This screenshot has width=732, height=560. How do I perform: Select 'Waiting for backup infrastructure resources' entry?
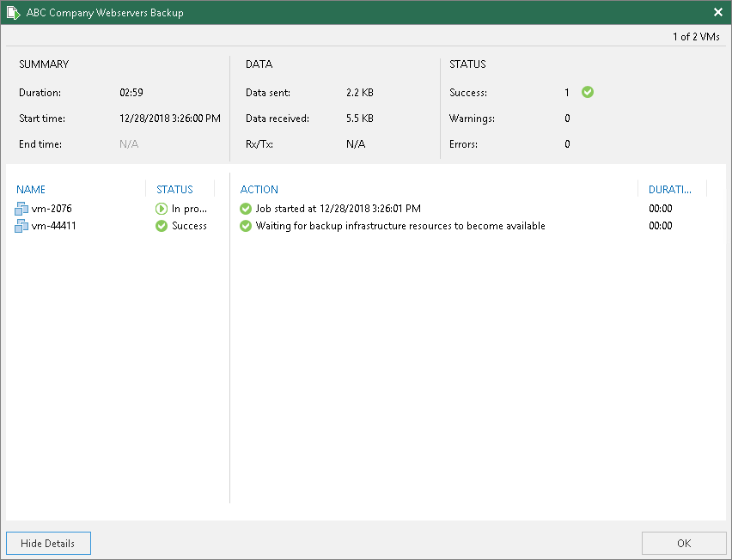pyautogui.click(x=400, y=226)
